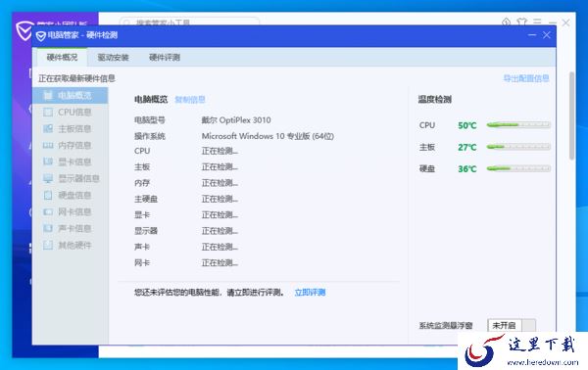588x370 pixels.
Task: Click the 系统监测悬浮窗 label
Action: (446, 325)
